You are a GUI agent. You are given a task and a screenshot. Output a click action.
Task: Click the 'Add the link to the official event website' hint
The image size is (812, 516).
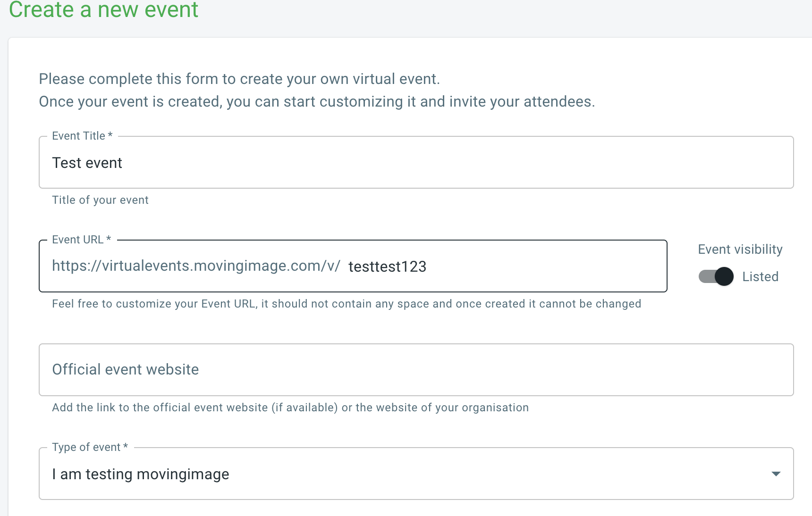click(290, 408)
